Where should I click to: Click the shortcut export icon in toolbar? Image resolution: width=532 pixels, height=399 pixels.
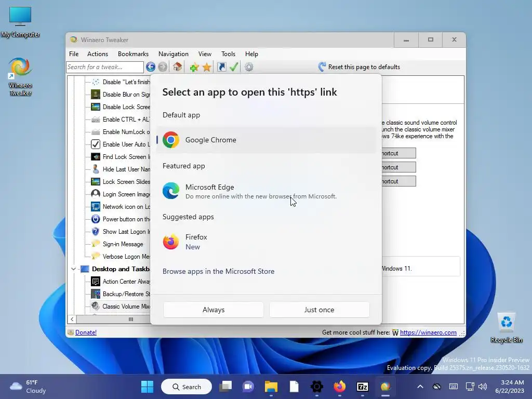tap(221, 67)
